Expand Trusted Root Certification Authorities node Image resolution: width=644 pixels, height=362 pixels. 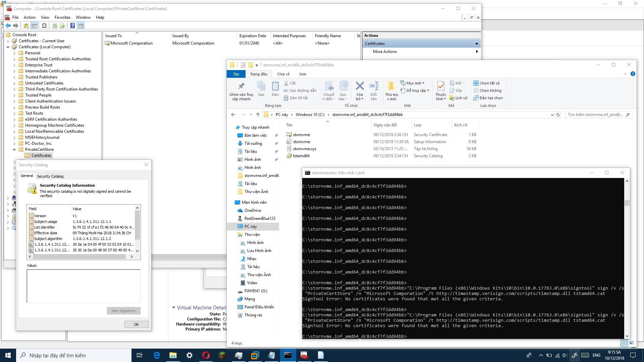(x=14, y=59)
